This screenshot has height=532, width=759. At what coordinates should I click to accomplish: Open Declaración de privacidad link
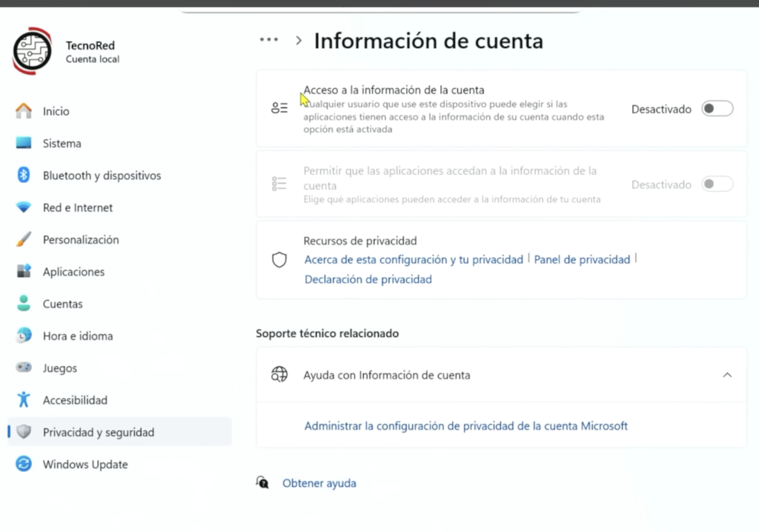tap(368, 279)
